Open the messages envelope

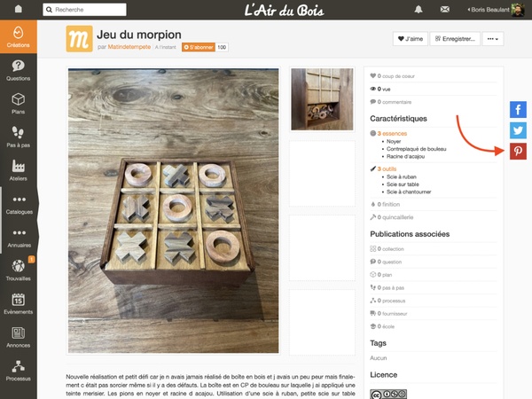pos(444,10)
